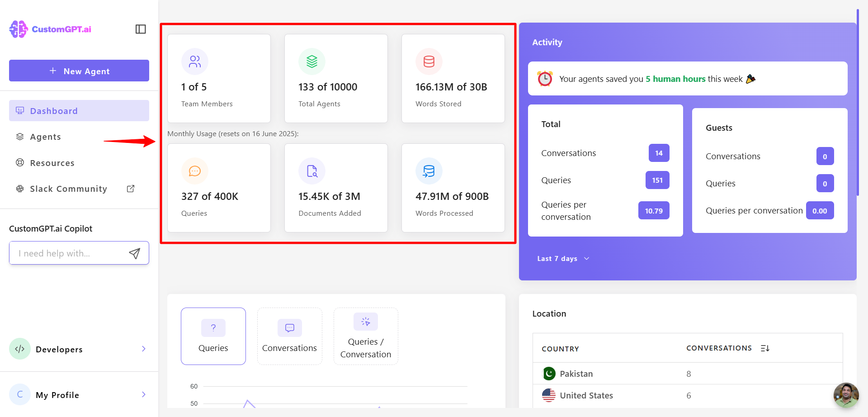This screenshot has height=417, width=868.
Task: Open the Dashboard page
Action: click(79, 111)
